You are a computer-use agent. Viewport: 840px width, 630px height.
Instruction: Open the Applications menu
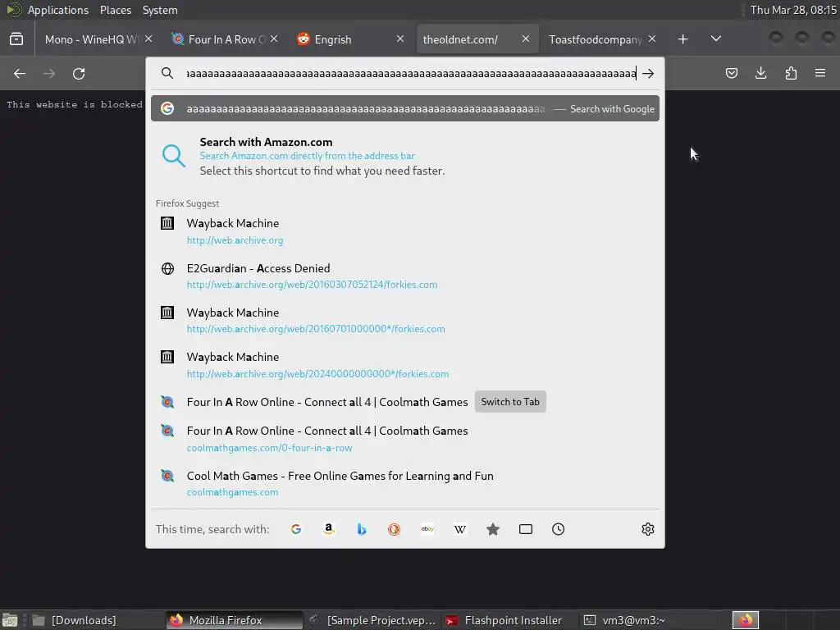pyautogui.click(x=58, y=10)
